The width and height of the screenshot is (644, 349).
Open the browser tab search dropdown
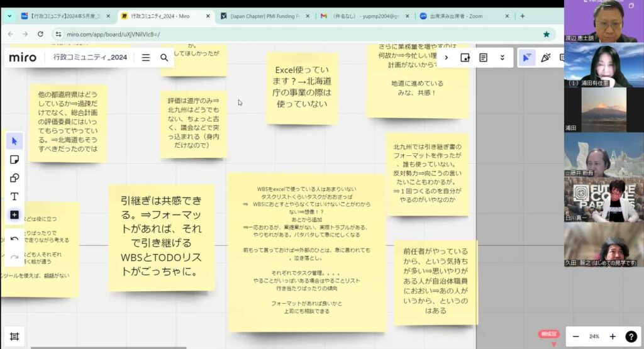[x=9, y=16]
